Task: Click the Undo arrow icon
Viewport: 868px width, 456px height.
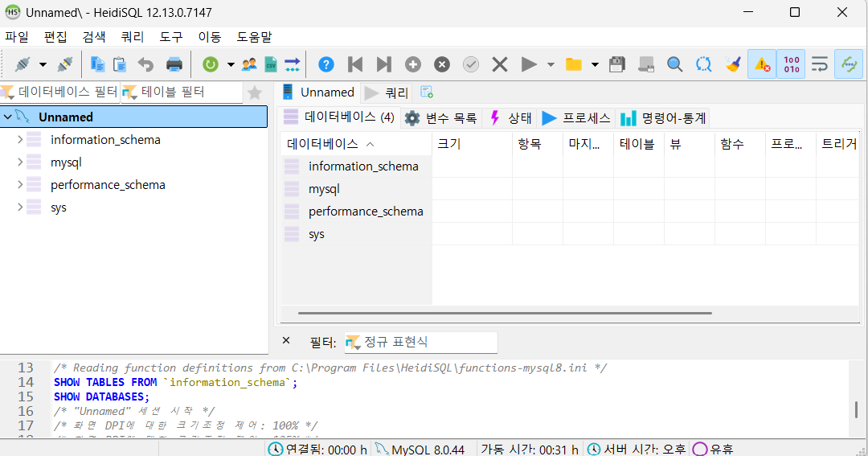Action: pos(145,64)
